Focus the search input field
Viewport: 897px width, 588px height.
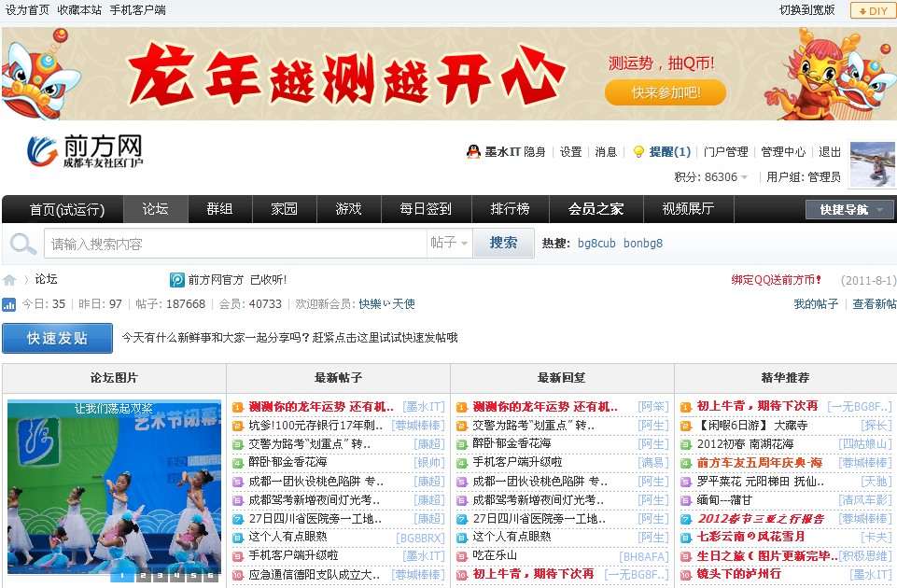point(235,244)
